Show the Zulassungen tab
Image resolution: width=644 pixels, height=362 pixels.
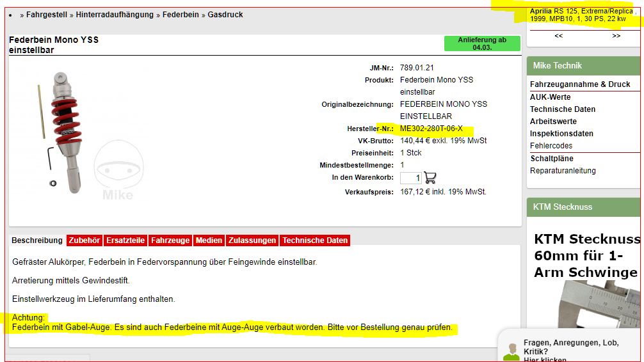pos(252,240)
